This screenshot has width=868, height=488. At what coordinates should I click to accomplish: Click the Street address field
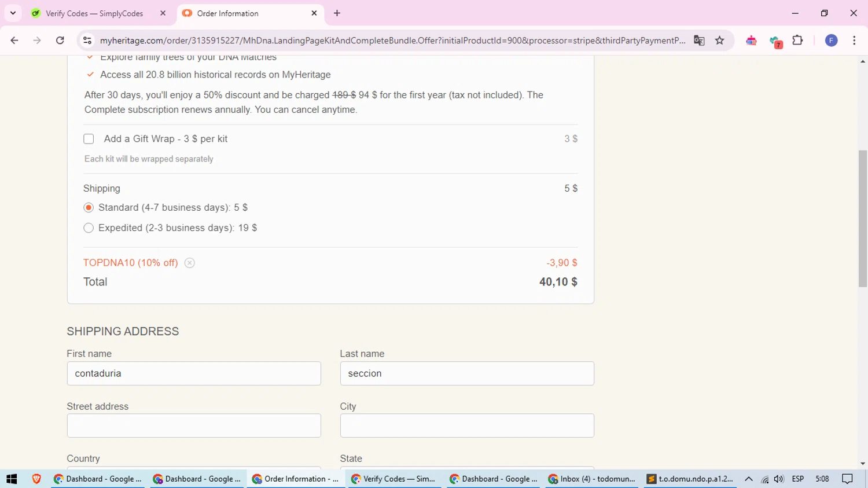[194, 425]
